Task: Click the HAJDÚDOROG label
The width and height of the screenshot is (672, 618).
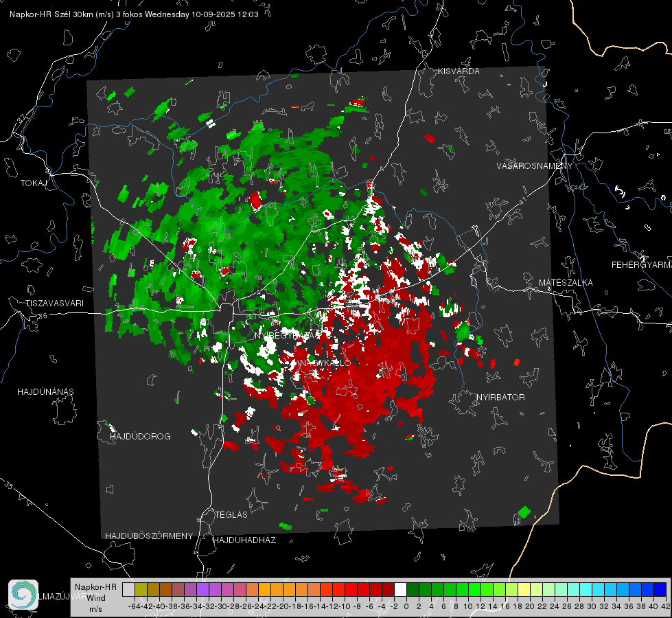Action: (140, 437)
